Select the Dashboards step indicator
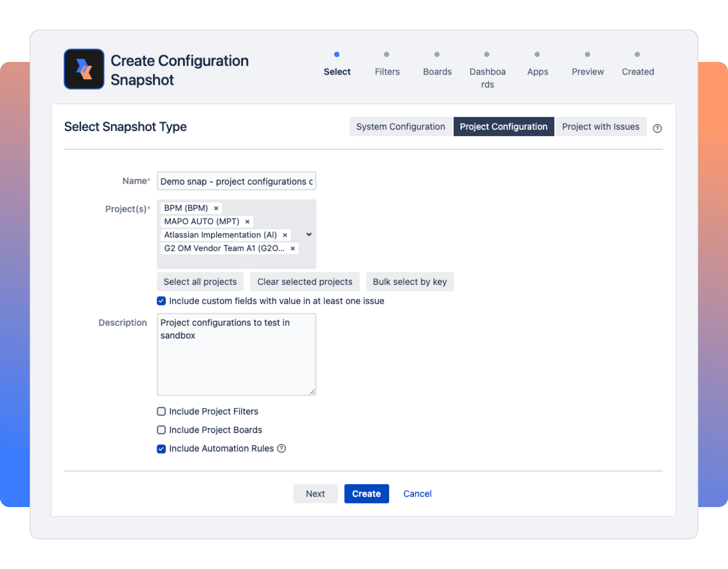 tap(487, 55)
